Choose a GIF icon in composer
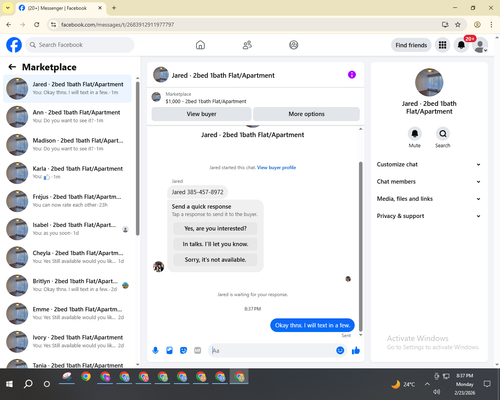500x400 pixels. click(x=198, y=350)
